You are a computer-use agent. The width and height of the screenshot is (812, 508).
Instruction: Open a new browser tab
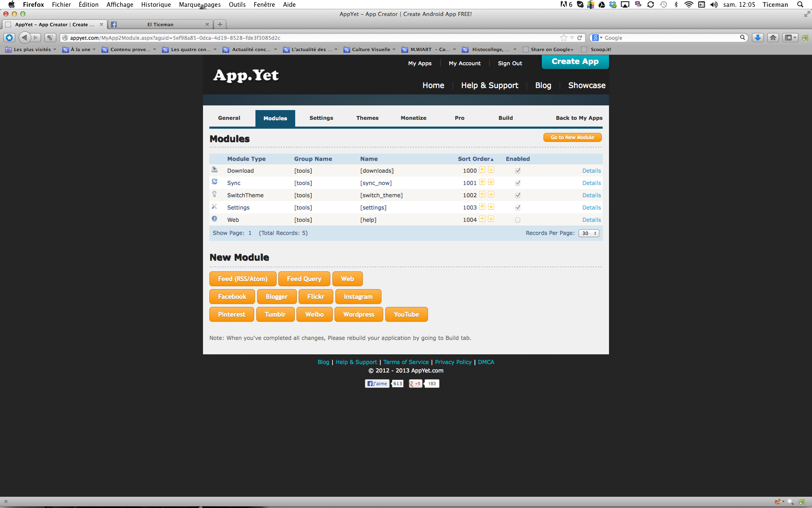coord(220,25)
